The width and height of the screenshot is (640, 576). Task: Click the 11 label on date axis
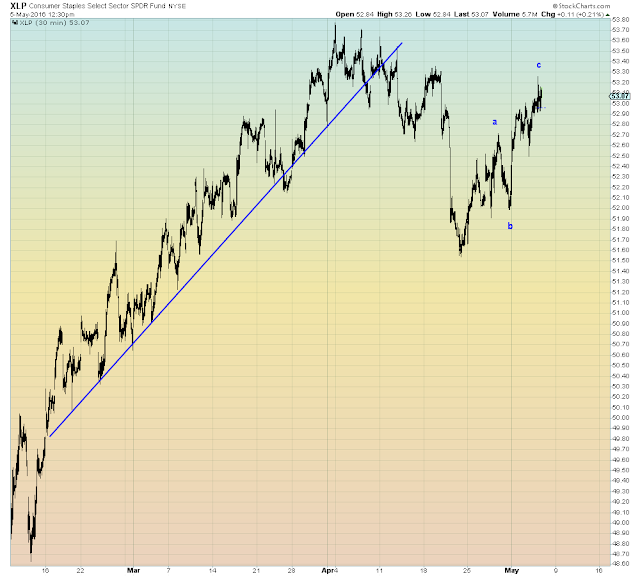pos(380,570)
